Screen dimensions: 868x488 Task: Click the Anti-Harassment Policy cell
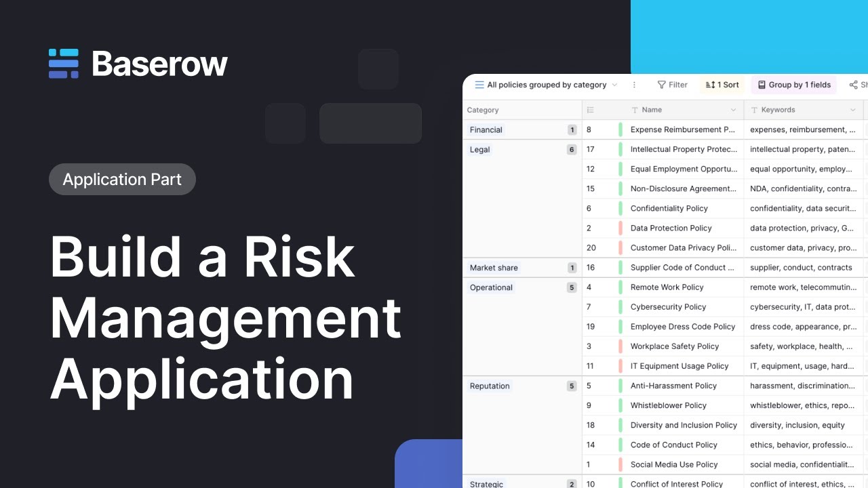click(684, 386)
